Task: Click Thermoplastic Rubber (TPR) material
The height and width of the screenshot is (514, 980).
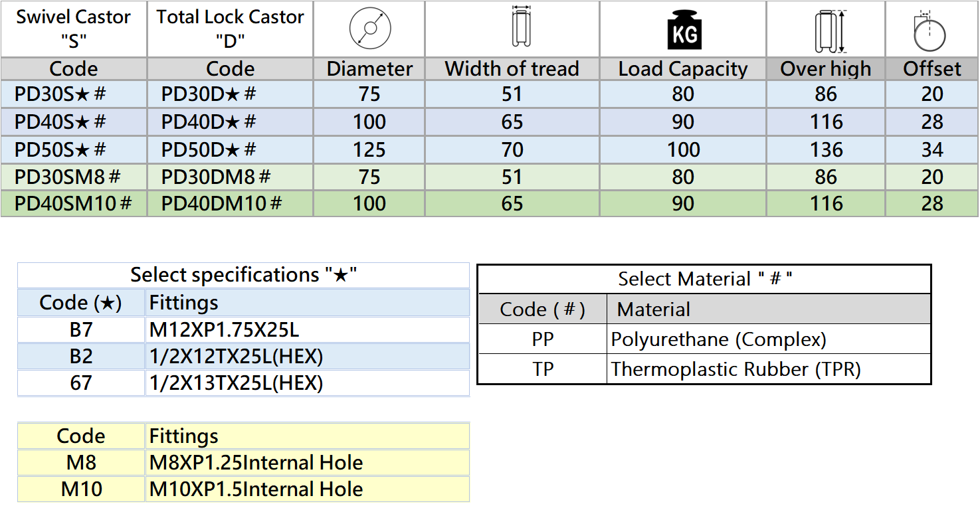Action: coord(735,369)
